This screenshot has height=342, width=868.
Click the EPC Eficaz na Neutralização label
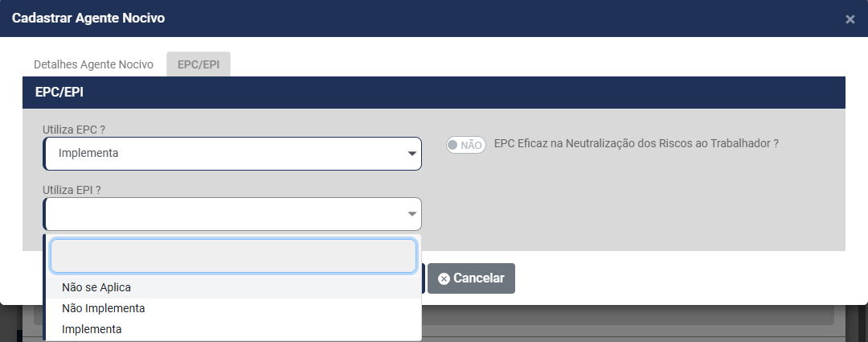[637, 143]
